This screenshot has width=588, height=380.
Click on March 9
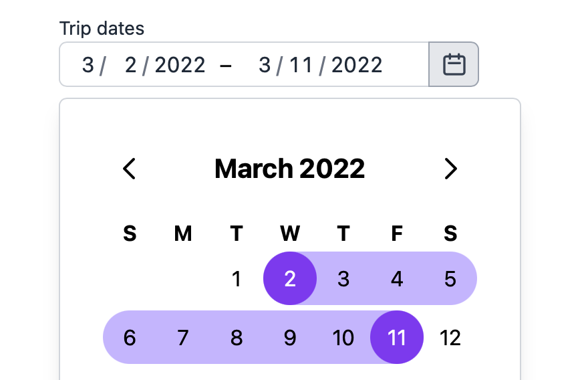[x=290, y=337]
